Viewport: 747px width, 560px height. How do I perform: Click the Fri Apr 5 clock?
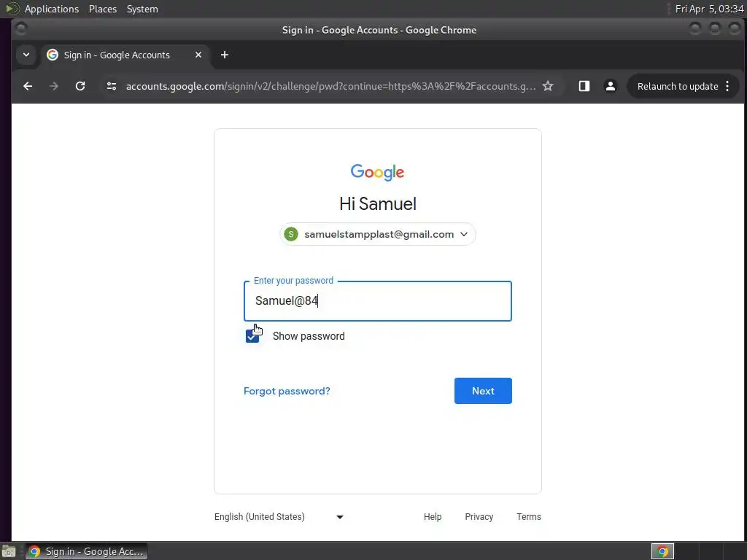click(709, 9)
